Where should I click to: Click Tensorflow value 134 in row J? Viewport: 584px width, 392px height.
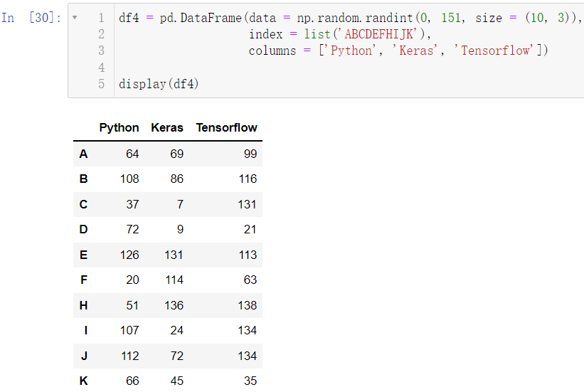coord(248,356)
